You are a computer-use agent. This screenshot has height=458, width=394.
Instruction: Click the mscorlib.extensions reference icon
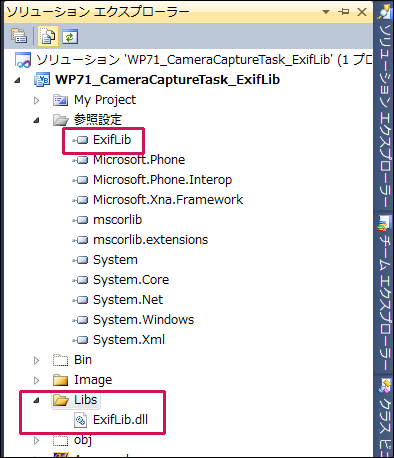[x=80, y=240]
